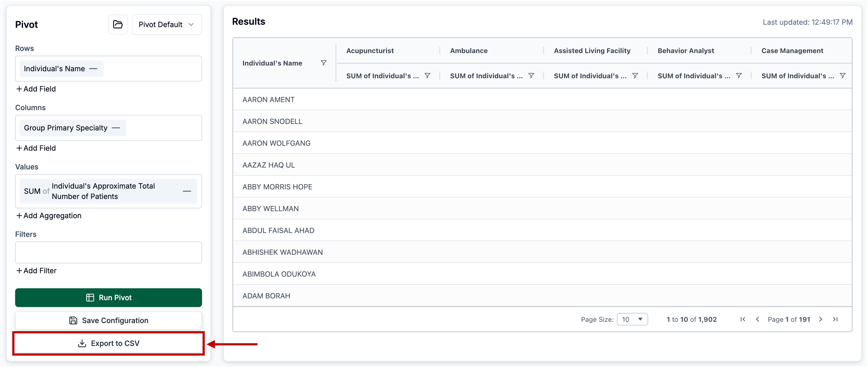Click the Run Pivot button
Image resolution: width=868 pixels, height=367 pixels.
pos(108,297)
